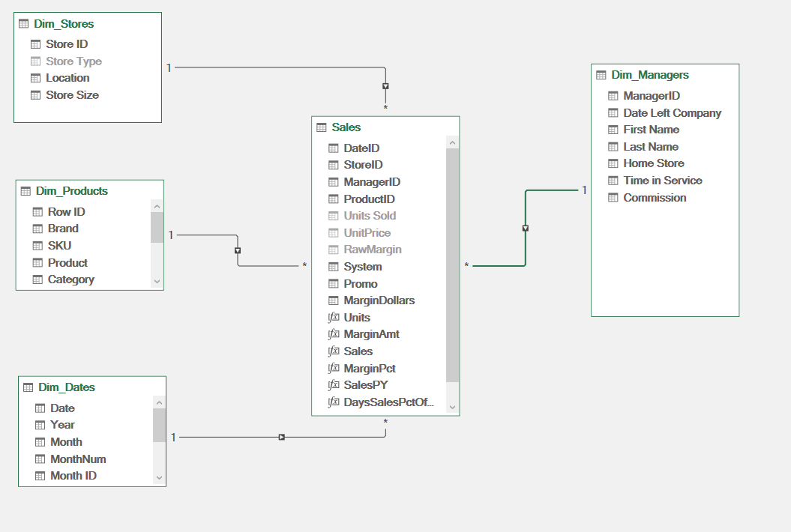Click the Dim_Managers table header icon
This screenshot has width=791, height=532.
601,75
